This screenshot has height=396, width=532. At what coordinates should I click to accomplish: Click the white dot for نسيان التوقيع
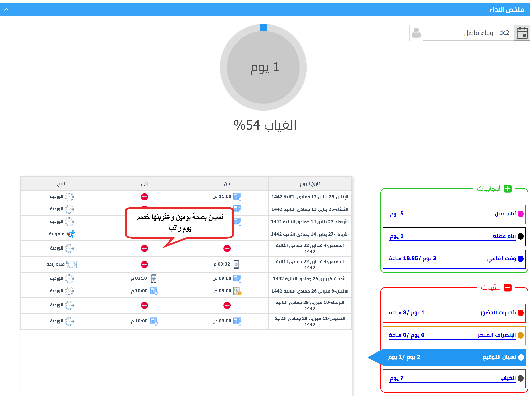tap(521, 357)
